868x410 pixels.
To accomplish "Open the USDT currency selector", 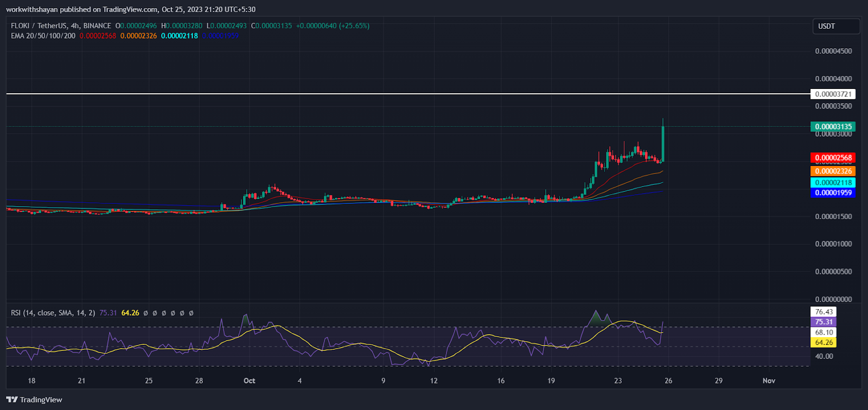I will click(836, 26).
